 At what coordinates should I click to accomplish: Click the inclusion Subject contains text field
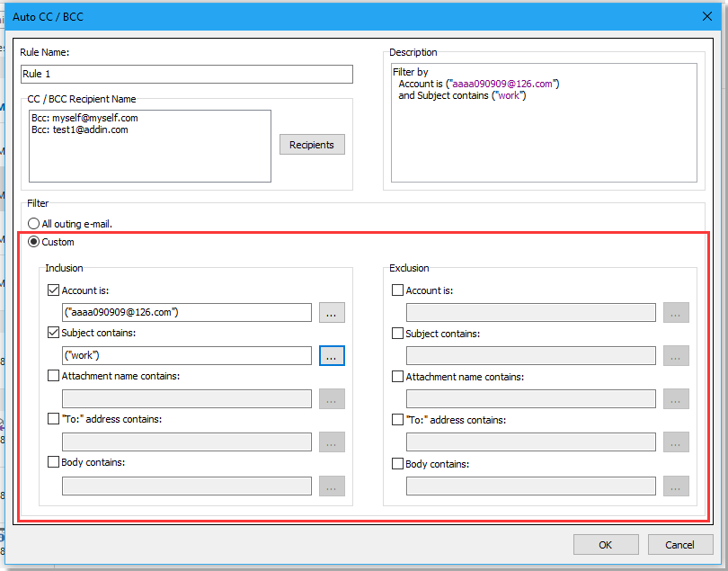click(186, 355)
